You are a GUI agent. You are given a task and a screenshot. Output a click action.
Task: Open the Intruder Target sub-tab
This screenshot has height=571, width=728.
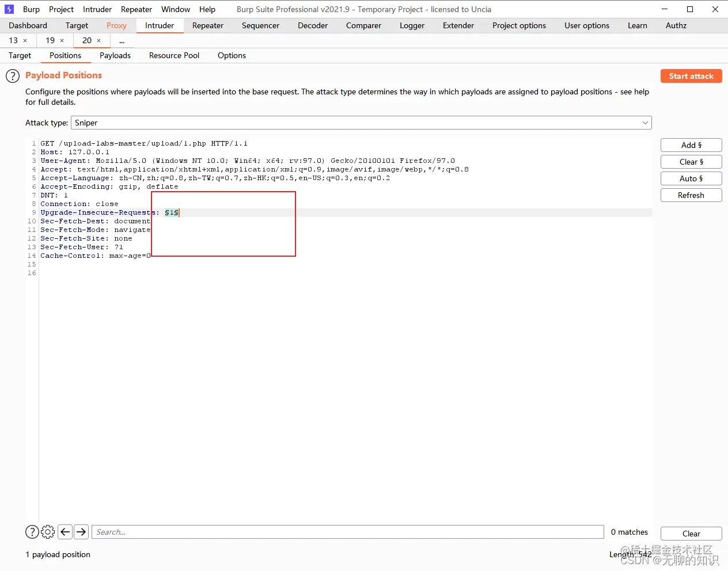[x=20, y=55]
